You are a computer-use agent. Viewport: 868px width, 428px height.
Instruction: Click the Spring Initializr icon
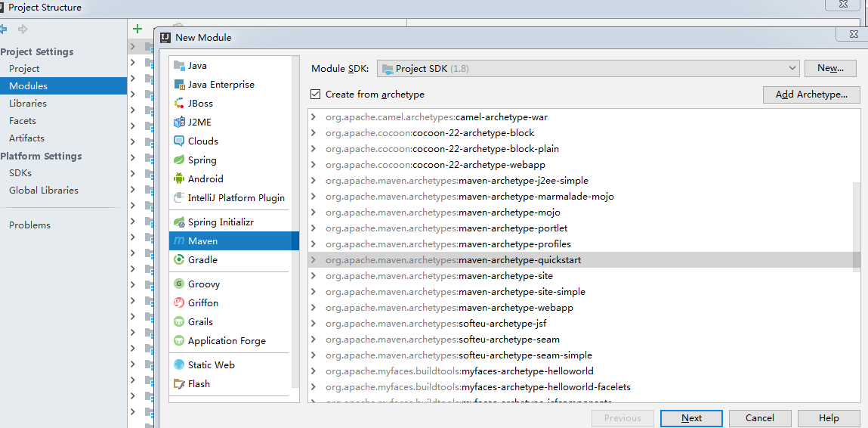click(x=179, y=222)
